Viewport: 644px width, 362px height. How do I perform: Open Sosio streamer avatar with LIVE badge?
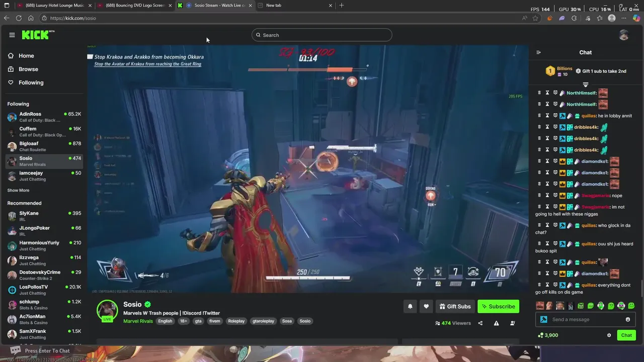107,311
